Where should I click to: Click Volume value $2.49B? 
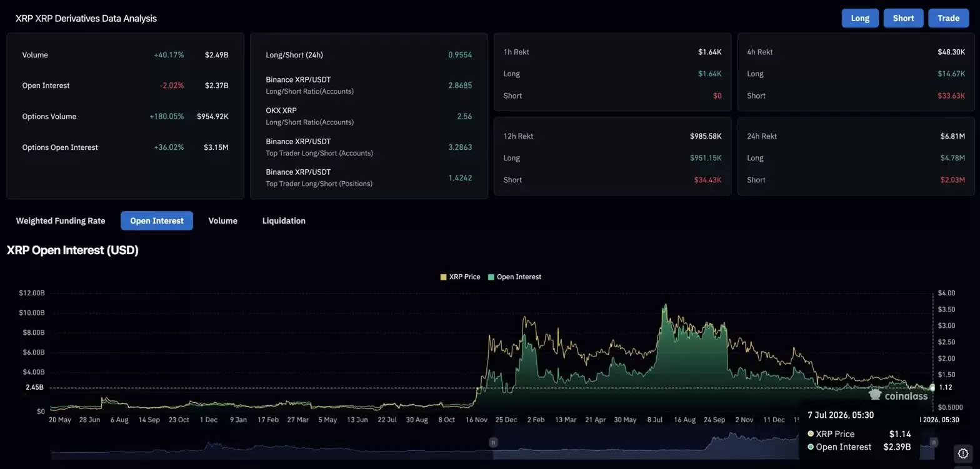(216, 55)
